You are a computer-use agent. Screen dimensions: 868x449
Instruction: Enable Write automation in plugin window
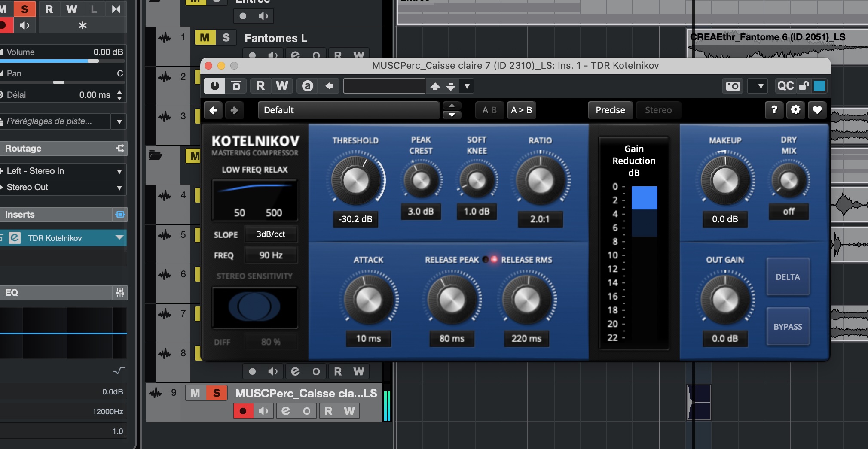click(282, 86)
